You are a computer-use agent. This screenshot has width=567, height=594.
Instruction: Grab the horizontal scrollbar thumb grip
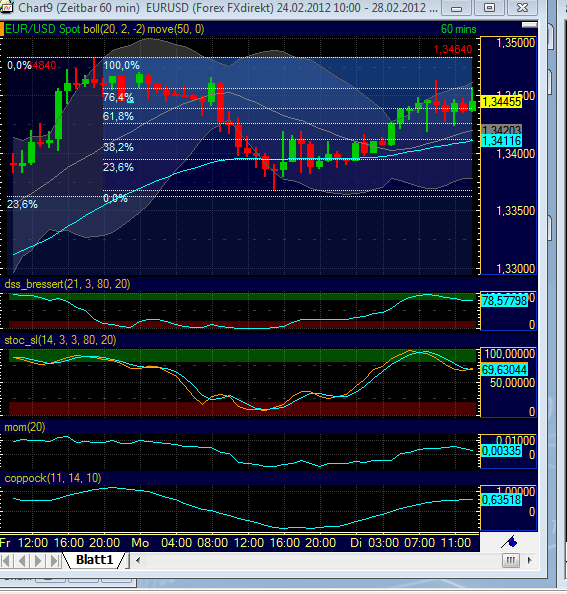(x=511, y=560)
